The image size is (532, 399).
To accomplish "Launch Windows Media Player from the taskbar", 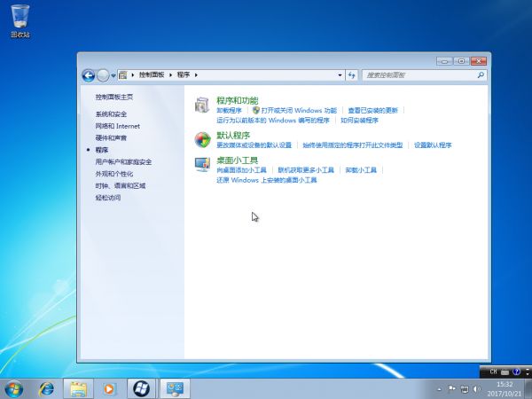I will click(x=109, y=389).
